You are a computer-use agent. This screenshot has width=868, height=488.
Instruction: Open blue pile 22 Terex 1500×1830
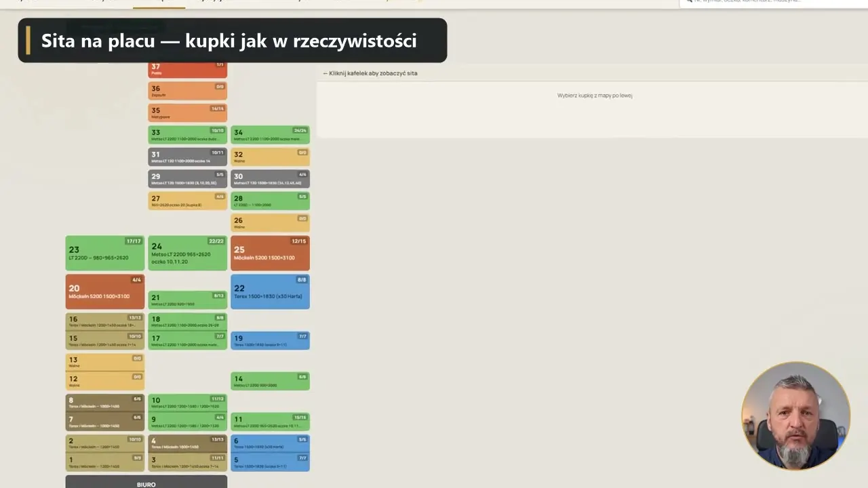(270, 291)
